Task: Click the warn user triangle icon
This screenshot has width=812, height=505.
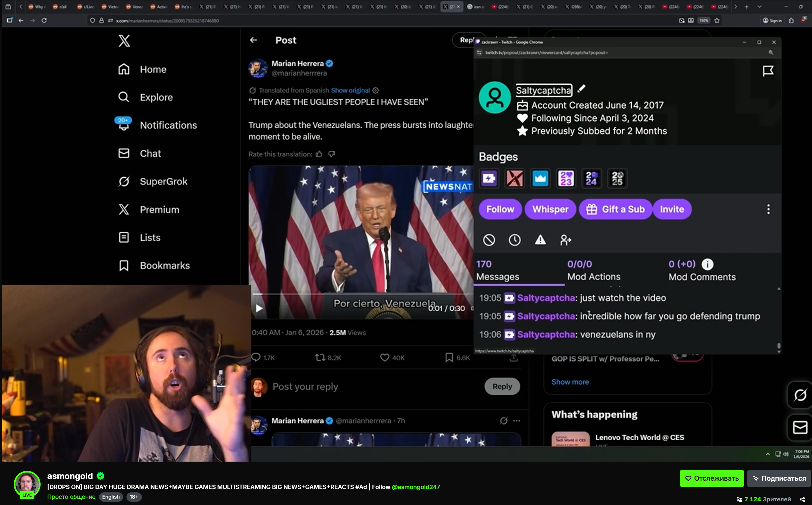Action: [540, 240]
